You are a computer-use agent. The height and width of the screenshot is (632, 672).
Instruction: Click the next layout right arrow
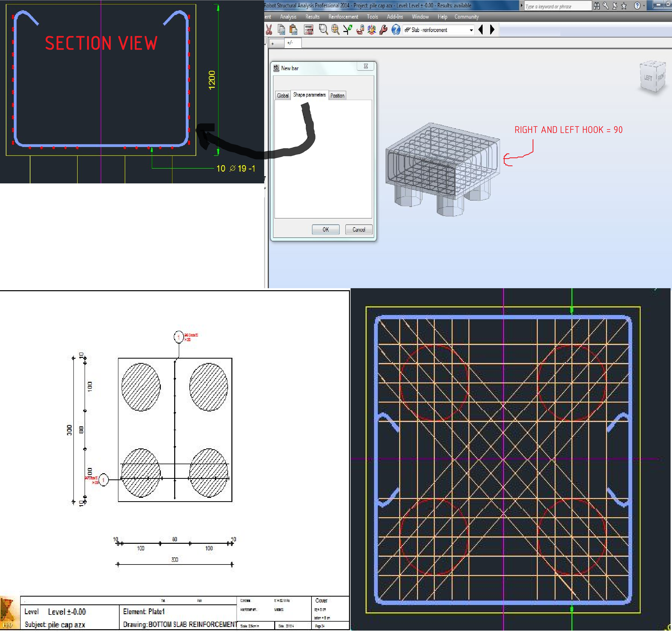click(x=492, y=30)
